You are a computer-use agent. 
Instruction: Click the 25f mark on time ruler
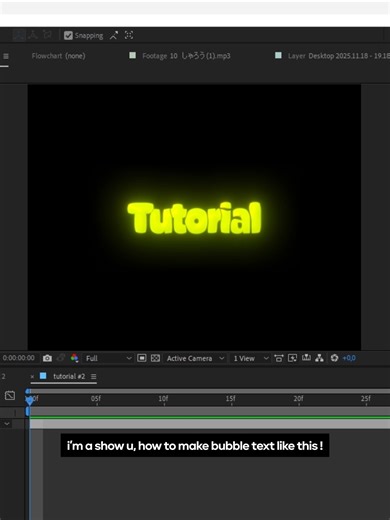[x=366, y=398]
